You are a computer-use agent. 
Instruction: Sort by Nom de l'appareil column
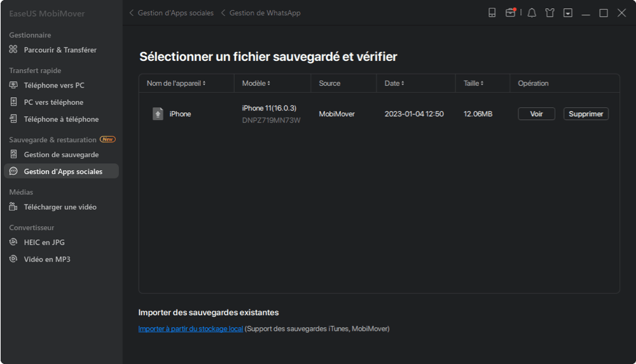coord(176,83)
